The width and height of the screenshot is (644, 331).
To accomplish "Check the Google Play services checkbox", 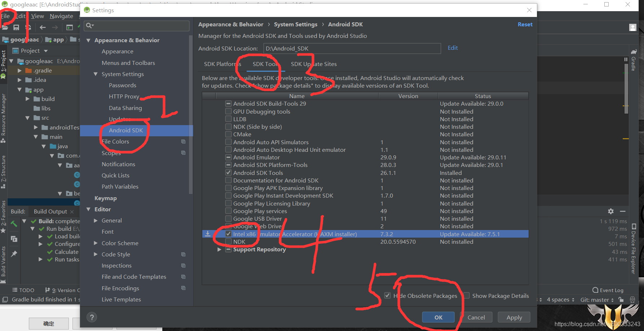I will [x=228, y=211].
